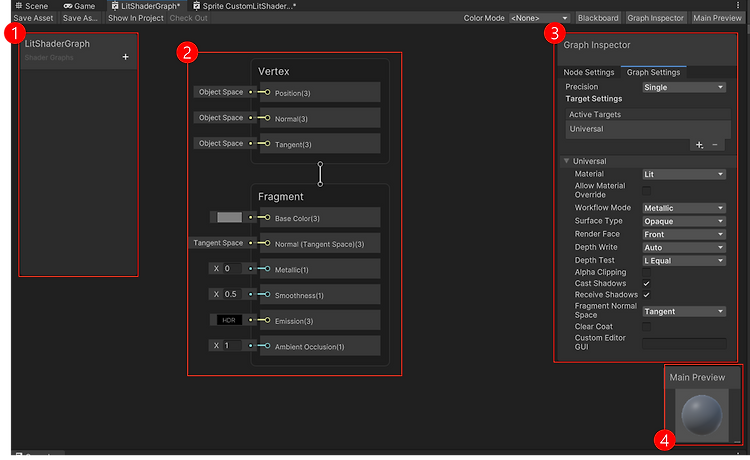The image size is (750, 460).
Task: Open the Fragment Normal Space dropdown
Action: [684, 311]
